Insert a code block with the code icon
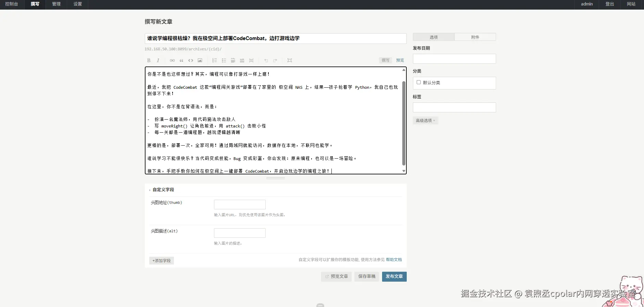644x307 pixels. (x=191, y=60)
